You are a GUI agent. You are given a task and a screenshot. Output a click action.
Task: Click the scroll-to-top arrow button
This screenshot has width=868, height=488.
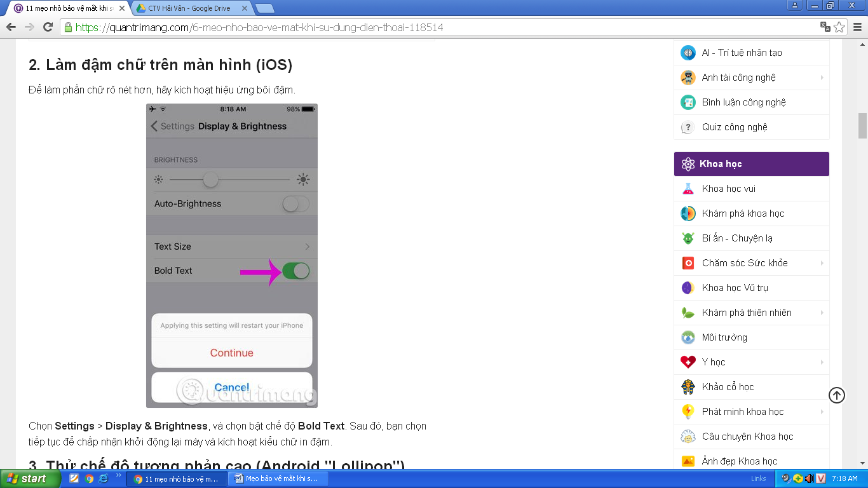coord(837,395)
